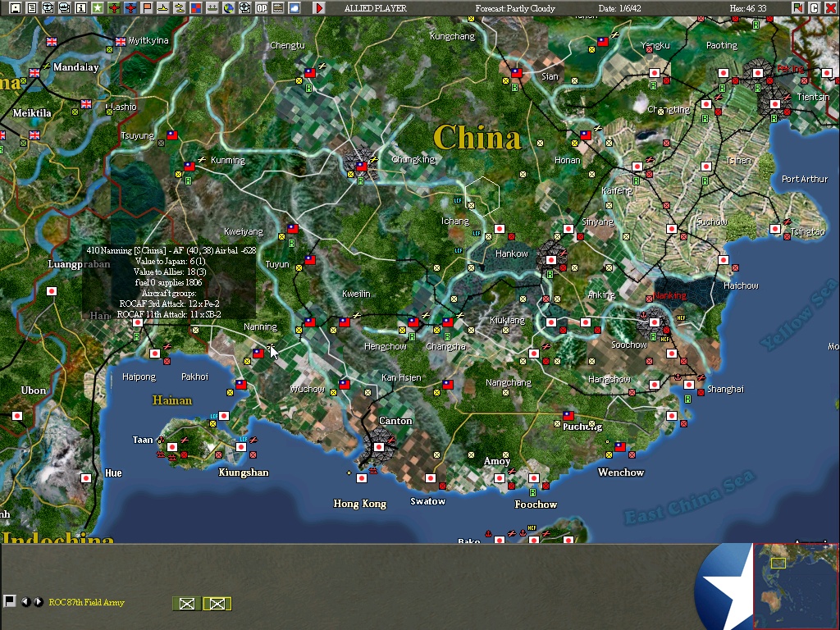Click the crosshair target toolbar icon
The image size is (840, 630).
[244, 7]
